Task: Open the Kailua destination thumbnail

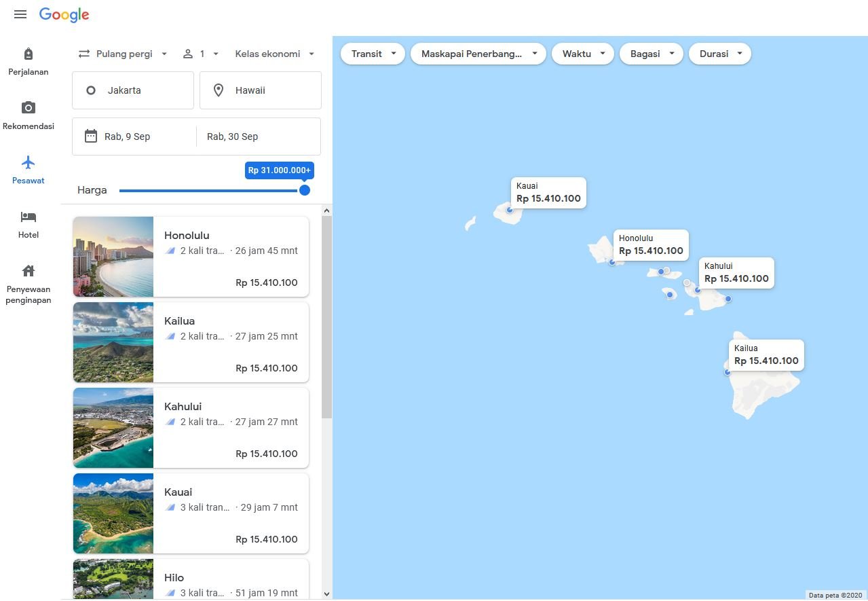Action: coord(113,342)
